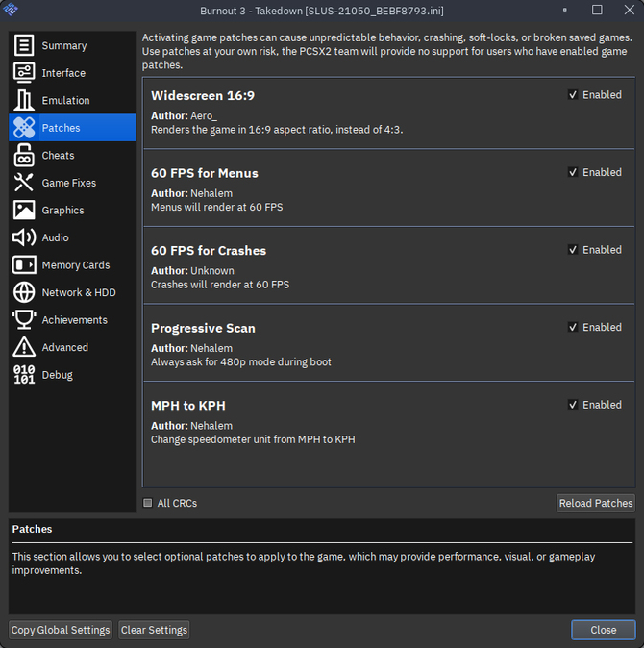Click the Summary document icon
Screen dimensions: 644x648
click(24, 45)
